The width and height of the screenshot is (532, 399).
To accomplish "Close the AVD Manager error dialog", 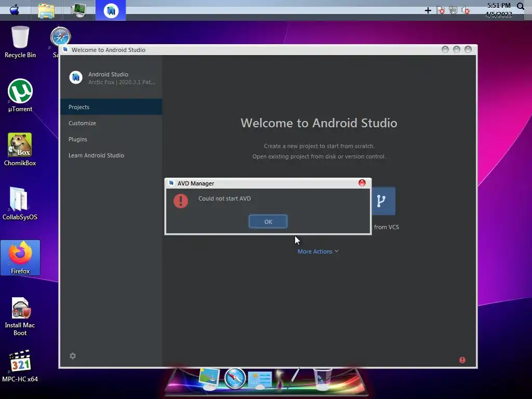I will pos(362,183).
